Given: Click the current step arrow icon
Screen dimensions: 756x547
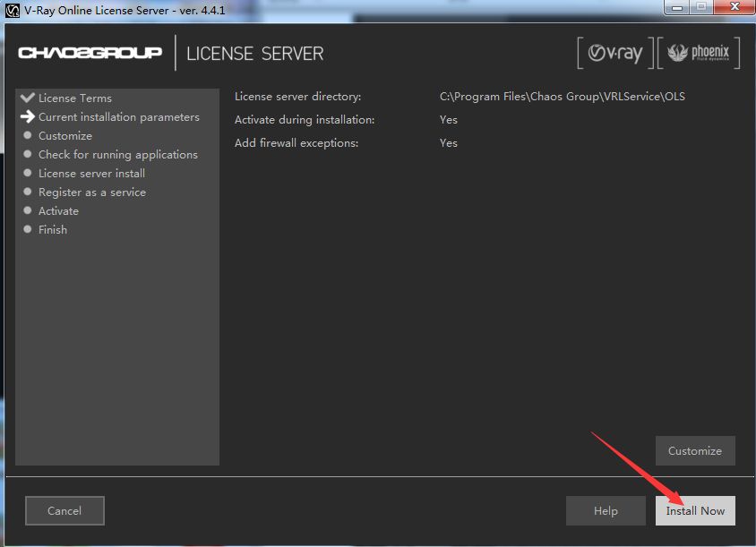Looking at the screenshot, I should pos(28,116).
